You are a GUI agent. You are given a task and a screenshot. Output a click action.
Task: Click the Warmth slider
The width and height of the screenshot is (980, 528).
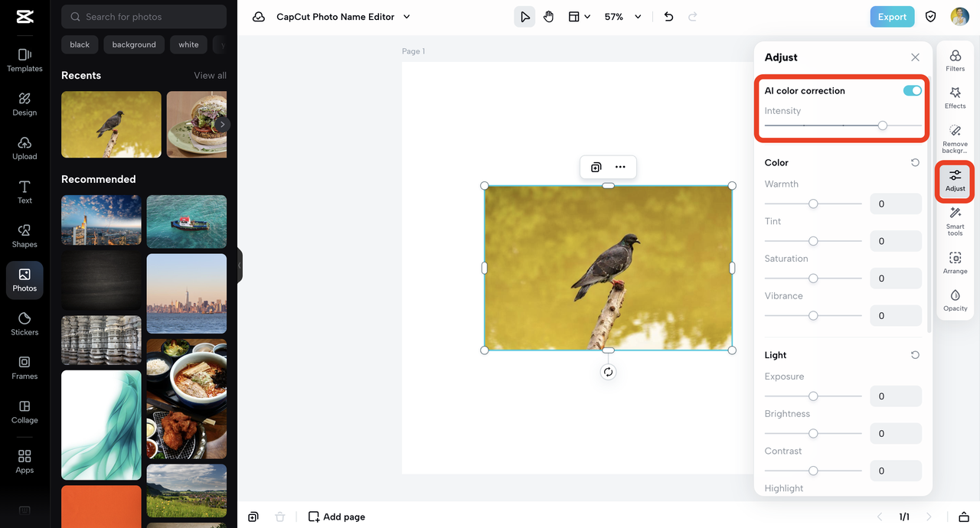coord(813,204)
